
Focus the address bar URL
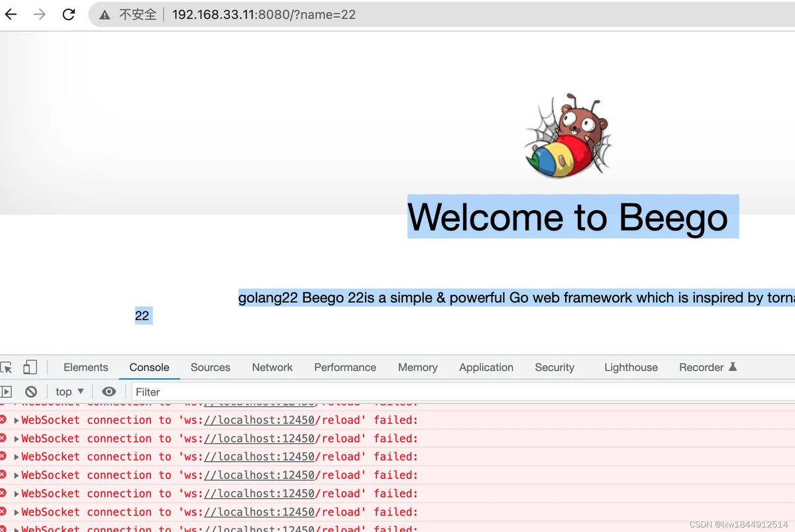pyautogui.click(x=264, y=14)
